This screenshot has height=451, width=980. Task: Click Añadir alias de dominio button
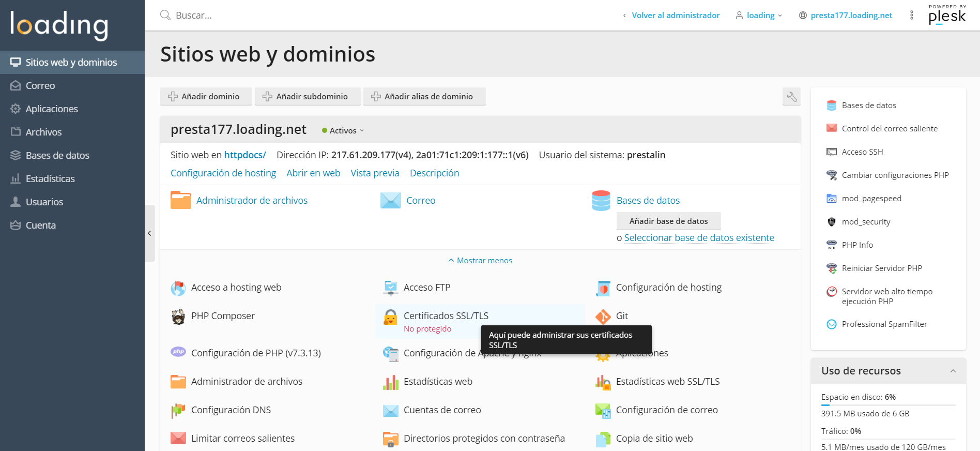[424, 96]
